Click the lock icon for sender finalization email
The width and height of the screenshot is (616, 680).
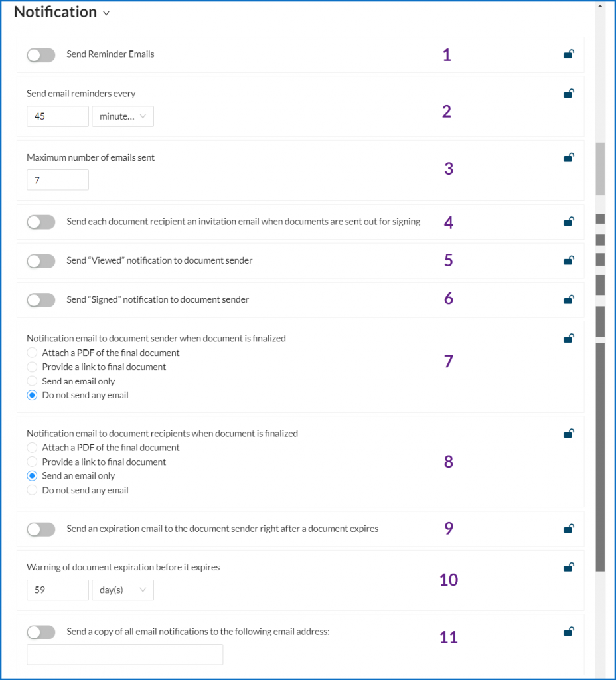tap(568, 338)
